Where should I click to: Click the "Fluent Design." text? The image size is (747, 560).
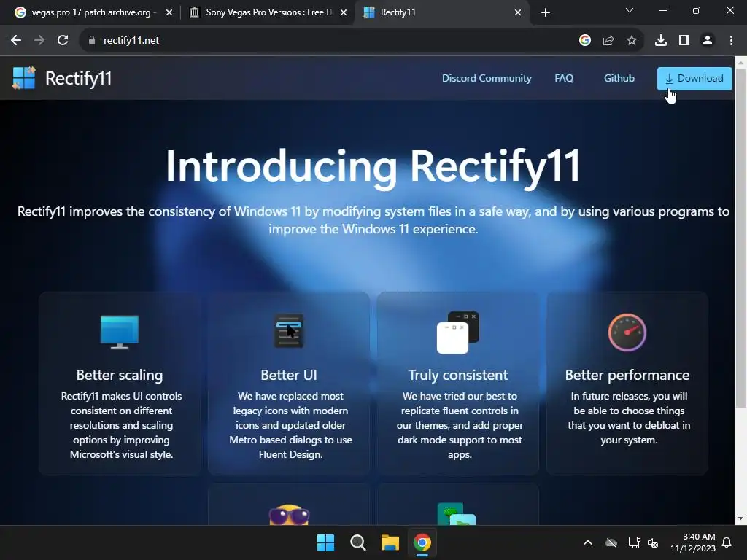pos(290,454)
